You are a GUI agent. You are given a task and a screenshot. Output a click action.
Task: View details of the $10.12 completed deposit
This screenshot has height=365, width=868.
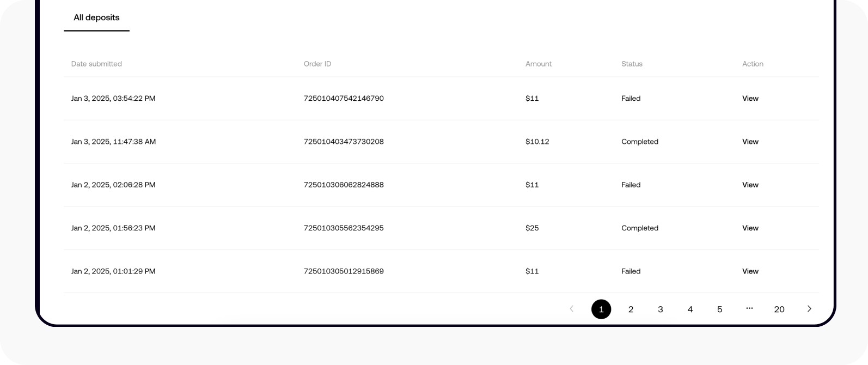[x=750, y=142]
